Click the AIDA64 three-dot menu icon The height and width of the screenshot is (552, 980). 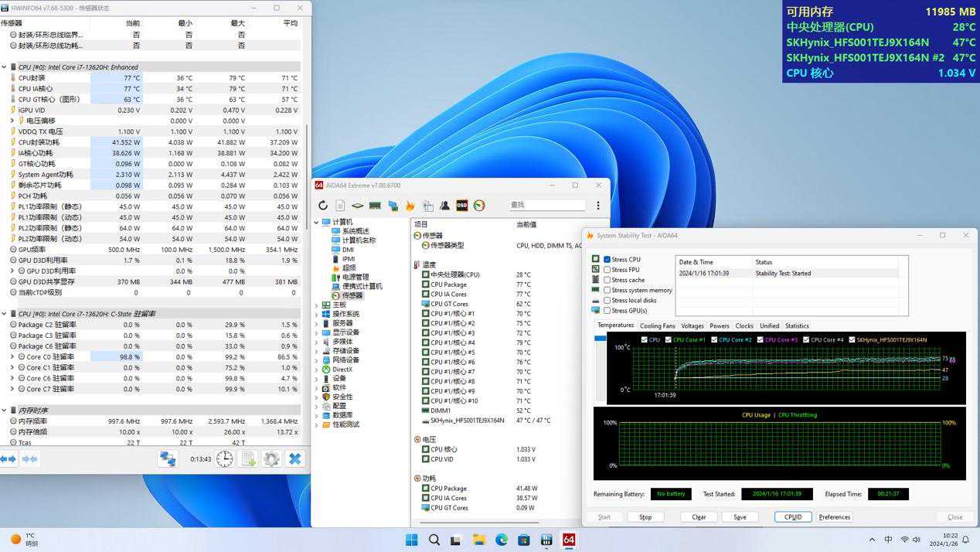[597, 206]
